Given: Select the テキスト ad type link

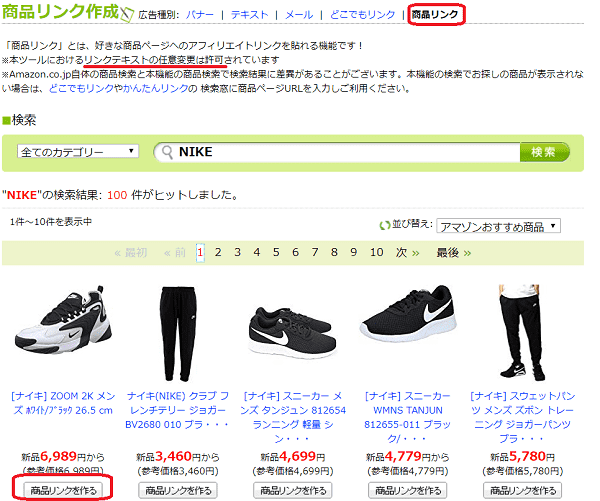Looking at the screenshot, I should click(249, 15).
